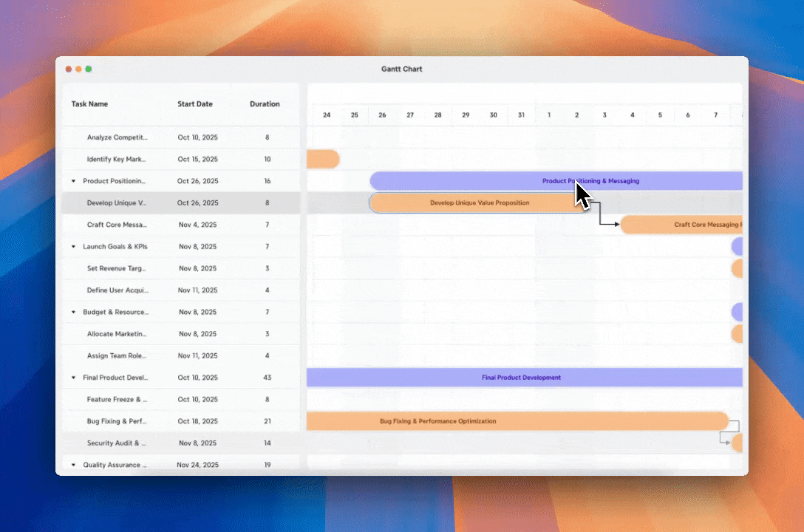Collapse the Launch Goals & KPIs group
This screenshot has height=532, width=804.
(x=72, y=246)
